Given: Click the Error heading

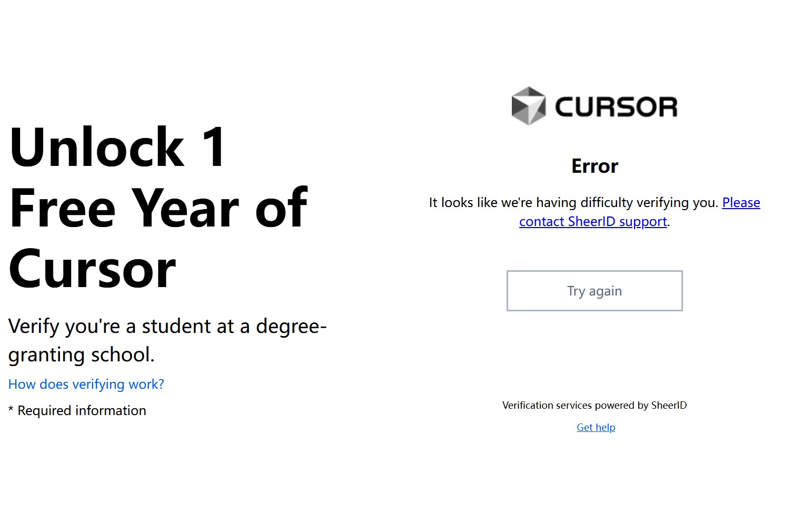Looking at the screenshot, I should (595, 166).
